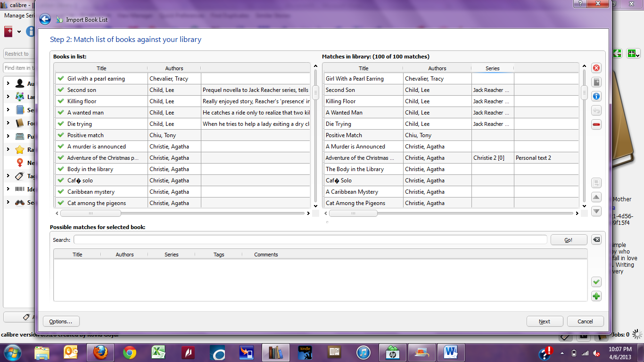
Task: Click books list horizontal scrollbar handle
Action: 91,213
